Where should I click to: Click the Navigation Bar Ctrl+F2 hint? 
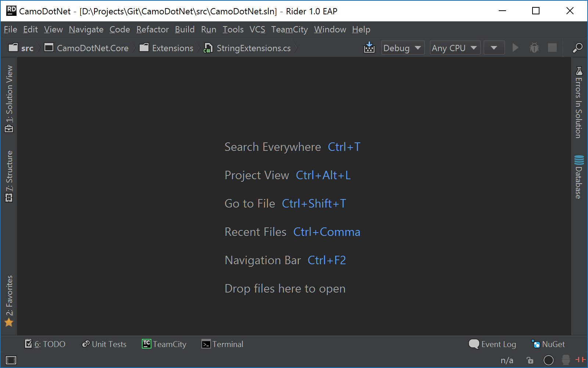click(x=286, y=260)
